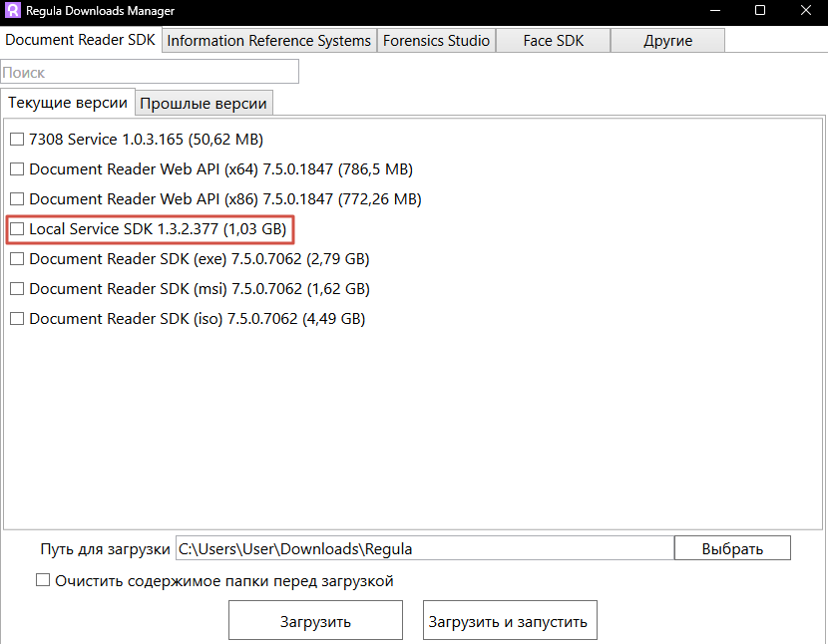Mark Document Reader SDK (exe) checkbox
828x644 pixels.
tap(17, 258)
